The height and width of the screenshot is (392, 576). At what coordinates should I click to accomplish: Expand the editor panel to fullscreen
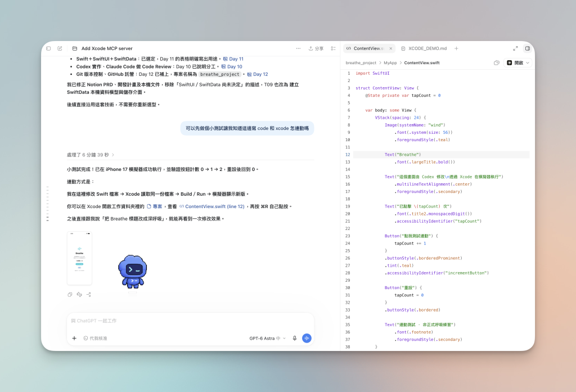[515, 48]
